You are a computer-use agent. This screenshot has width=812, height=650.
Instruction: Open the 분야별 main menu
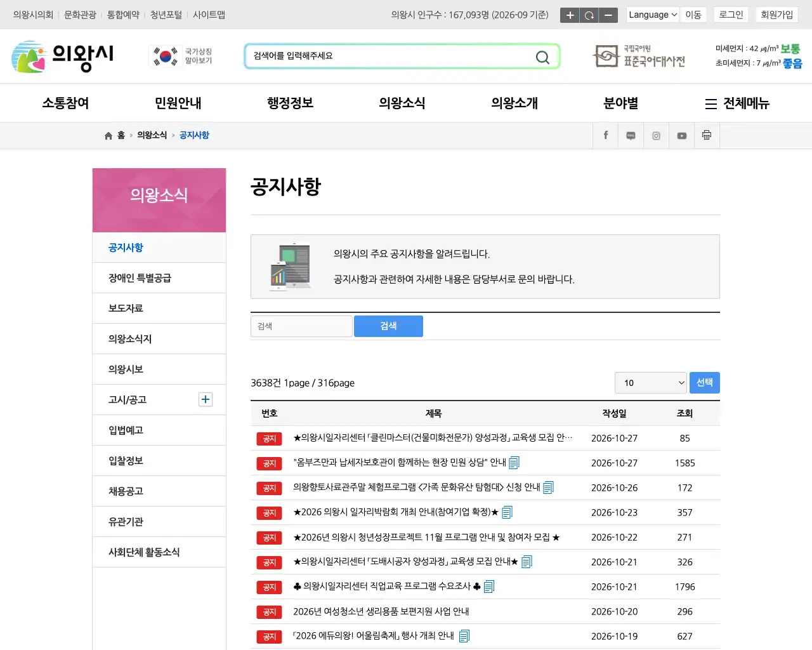coord(620,103)
